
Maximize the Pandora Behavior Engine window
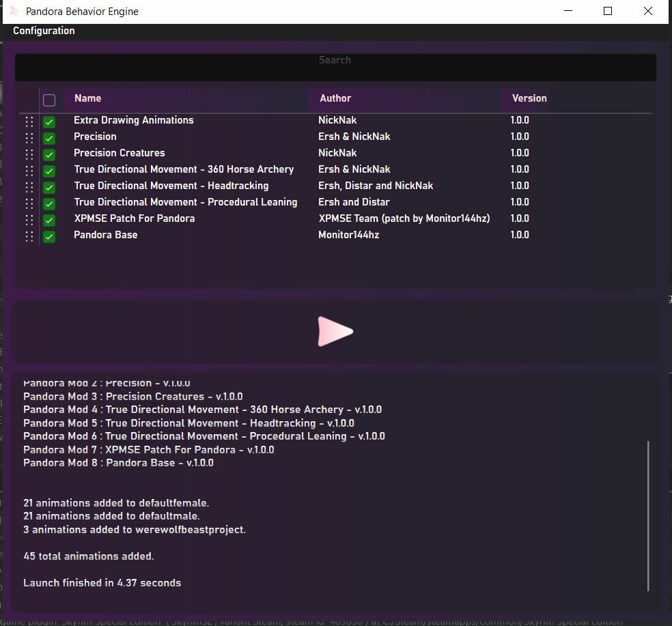(608, 11)
